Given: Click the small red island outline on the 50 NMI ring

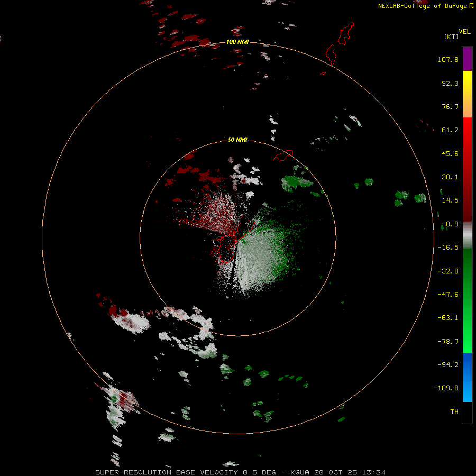Looking at the screenshot, I should pyautogui.click(x=283, y=155).
